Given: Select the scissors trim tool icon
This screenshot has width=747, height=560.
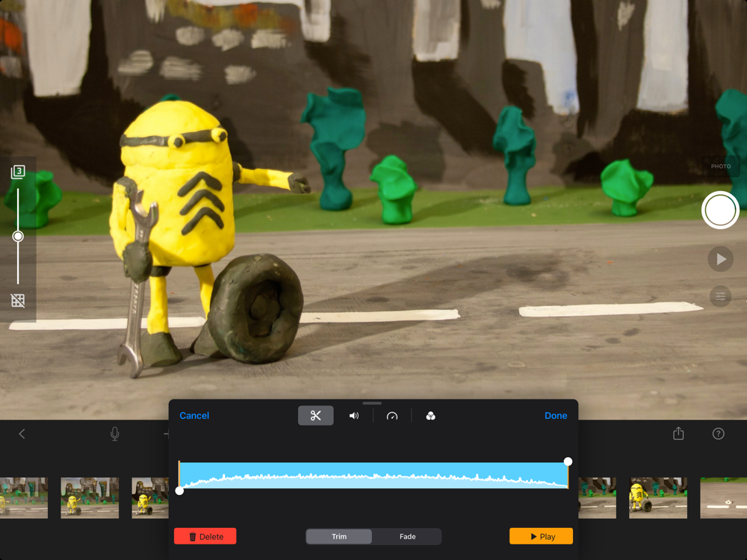Looking at the screenshot, I should tap(315, 416).
